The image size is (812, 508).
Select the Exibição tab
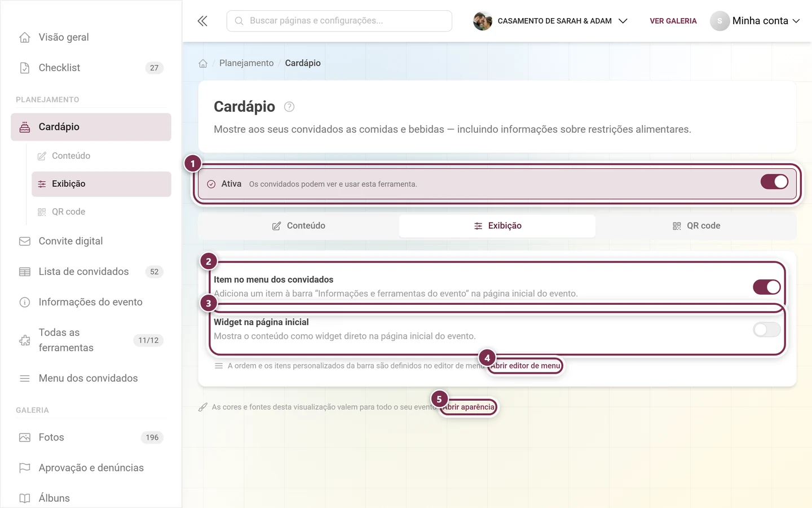click(x=497, y=226)
